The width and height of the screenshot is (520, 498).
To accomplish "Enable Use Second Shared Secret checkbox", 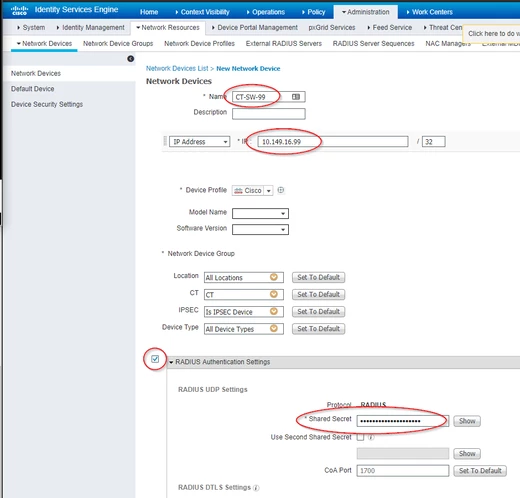I will pos(360,437).
